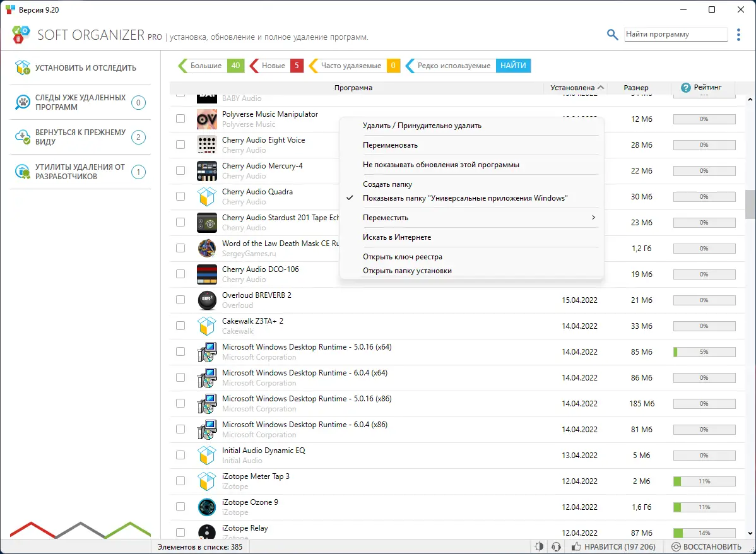The image size is (756, 554).
Task: Click the Cherry Audio Eight Voice icon
Action: pyautogui.click(x=207, y=144)
